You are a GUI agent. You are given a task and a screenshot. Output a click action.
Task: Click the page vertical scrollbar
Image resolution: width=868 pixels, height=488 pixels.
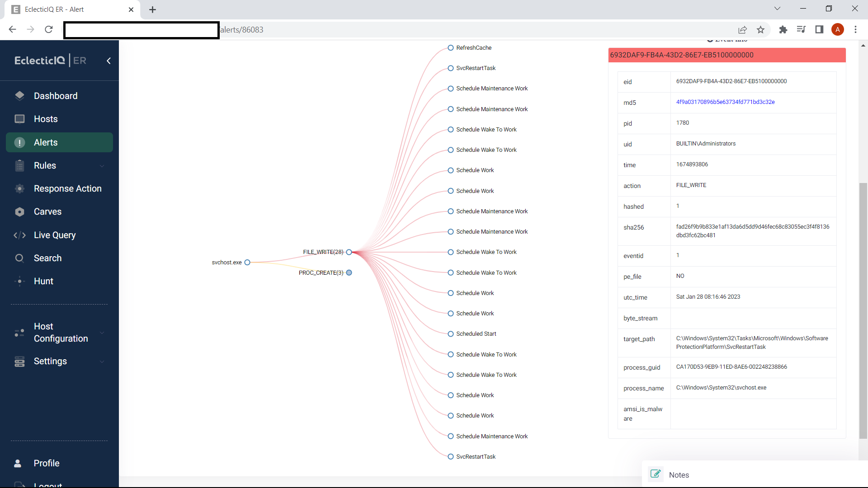pos(863,310)
